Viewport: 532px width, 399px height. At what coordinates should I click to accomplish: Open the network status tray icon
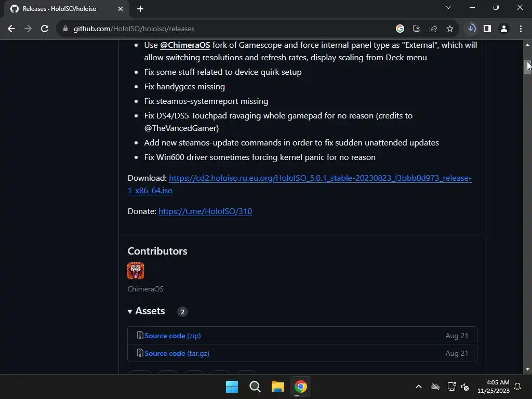(451, 387)
